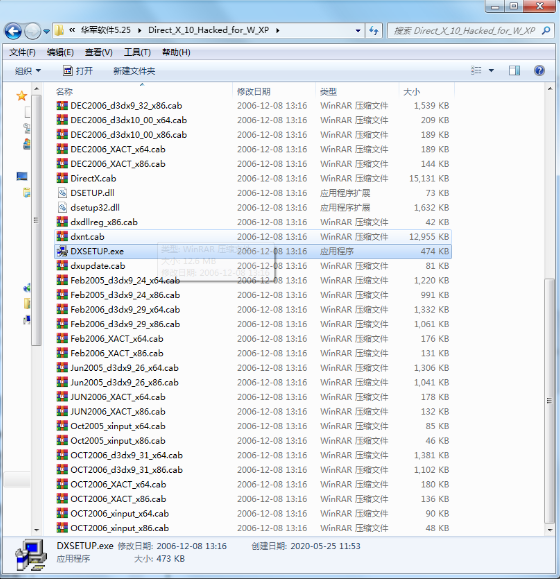
Task: Select the DSETUP.dll file icon
Action: [x=62, y=193]
